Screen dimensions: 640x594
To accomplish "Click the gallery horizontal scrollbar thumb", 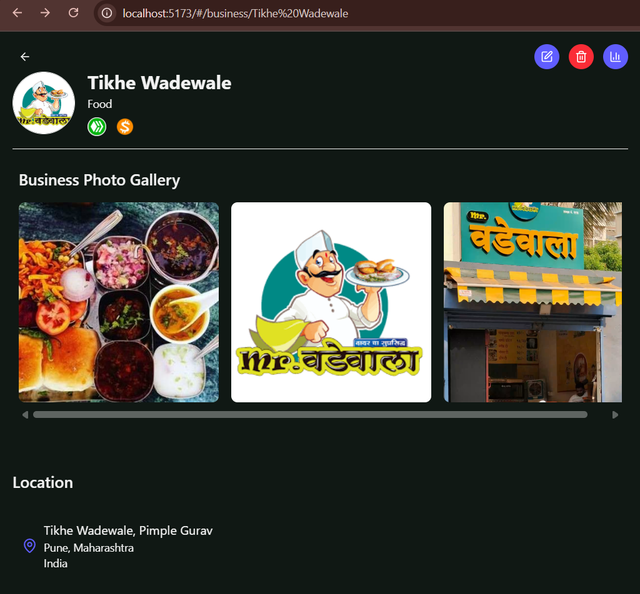I will [x=310, y=415].
